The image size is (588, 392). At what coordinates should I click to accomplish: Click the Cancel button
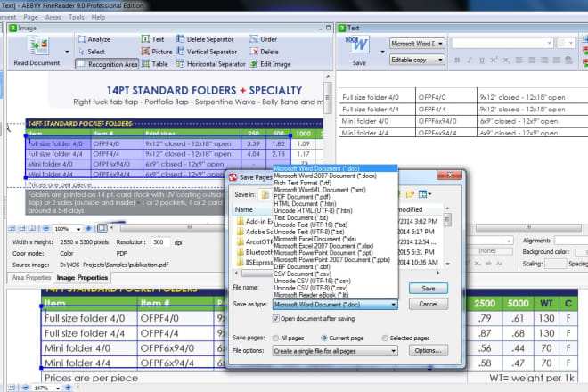click(x=428, y=304)
